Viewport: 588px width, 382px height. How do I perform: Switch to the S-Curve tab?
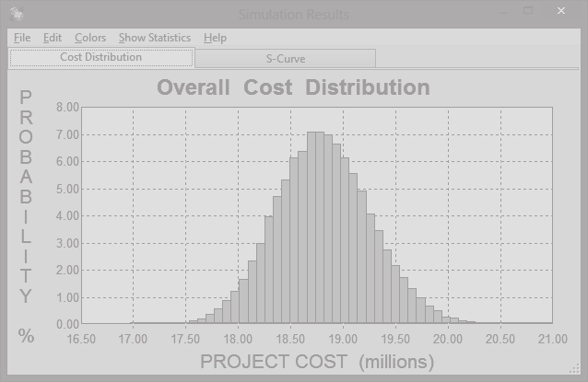click(x=285, y=59)
